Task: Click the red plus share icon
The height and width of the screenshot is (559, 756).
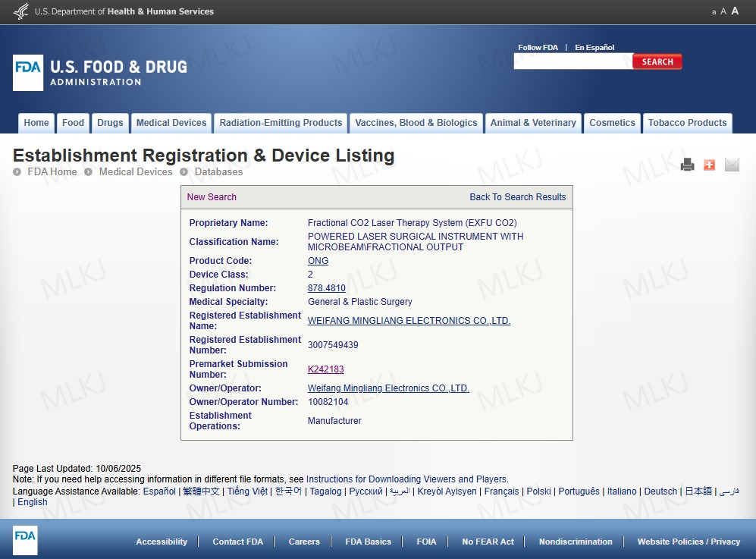Action: click(709, 165)
